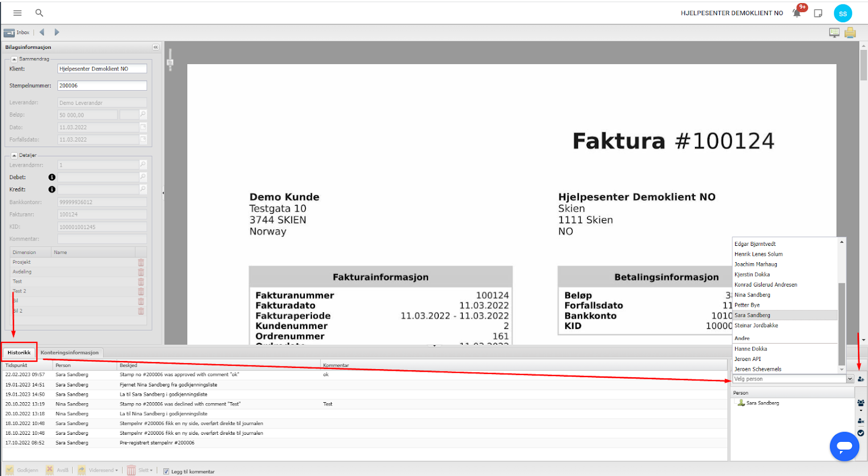Viewport: 868px width, 476px height.
Task: Click the add person icon
Action: click(x=861, y=379)
